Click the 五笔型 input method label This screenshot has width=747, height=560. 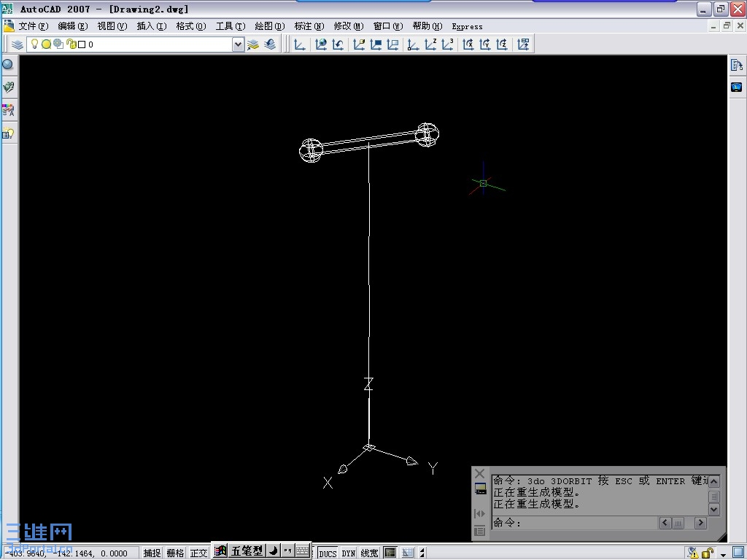click(247, 551)
